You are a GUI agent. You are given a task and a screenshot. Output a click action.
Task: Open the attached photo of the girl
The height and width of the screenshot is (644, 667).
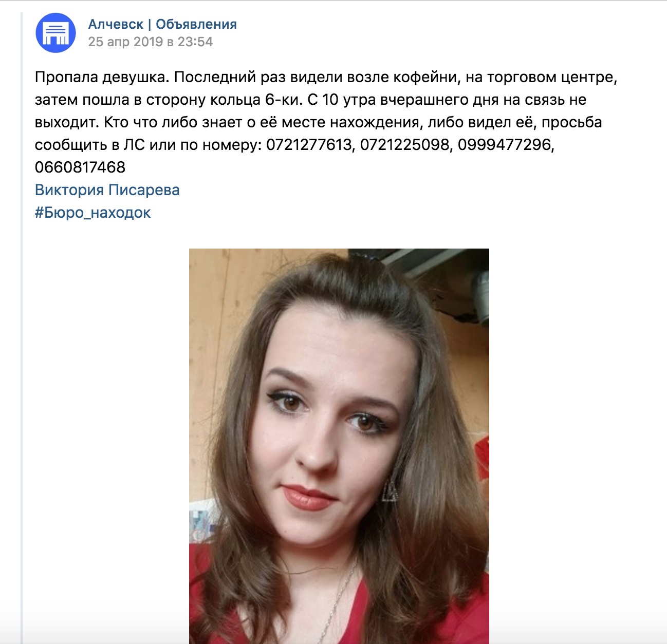[x=339, y=446]
